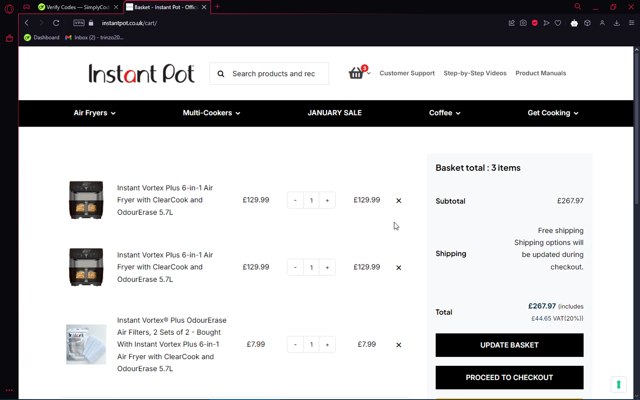Expand the basket dropdown chevron
This screenshot has height=400, width=640.
369,73
